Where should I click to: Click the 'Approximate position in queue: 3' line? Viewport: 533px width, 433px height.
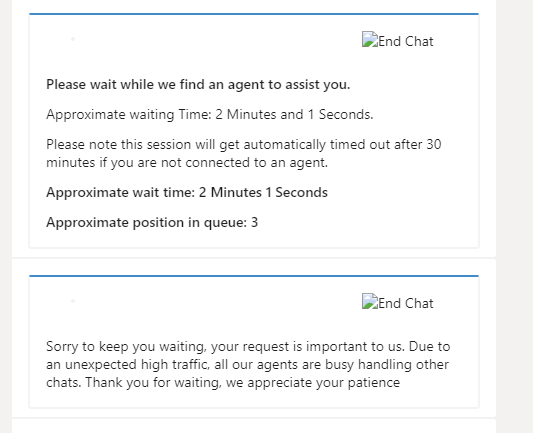point(152,223)
